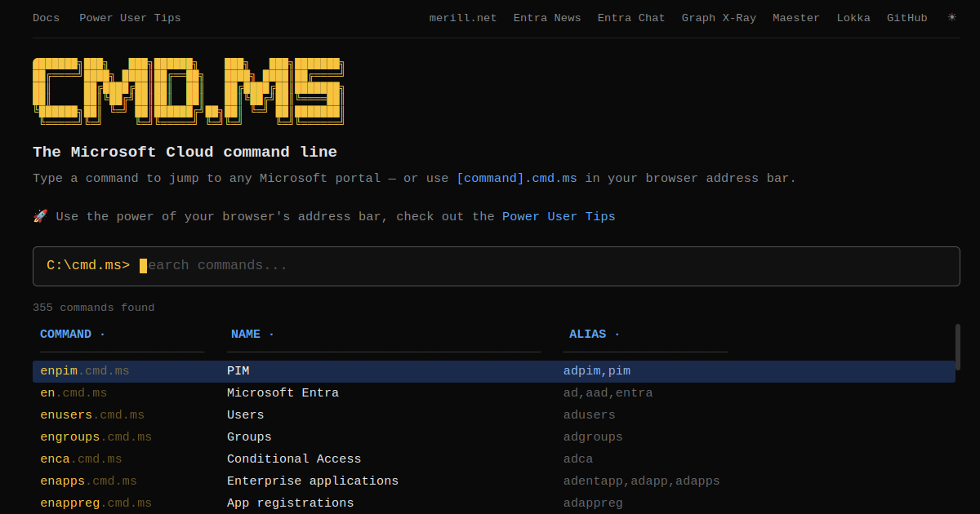The height and width of the screenshot is (514, 980).
Task: Open Graph X-Ray link
Action: click(719, 18)
